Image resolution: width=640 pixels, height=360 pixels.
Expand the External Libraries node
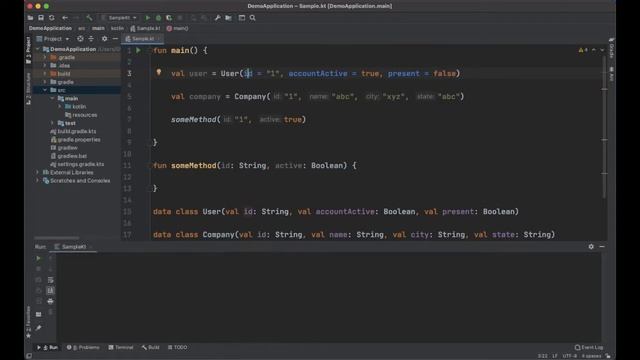point(38,172)
